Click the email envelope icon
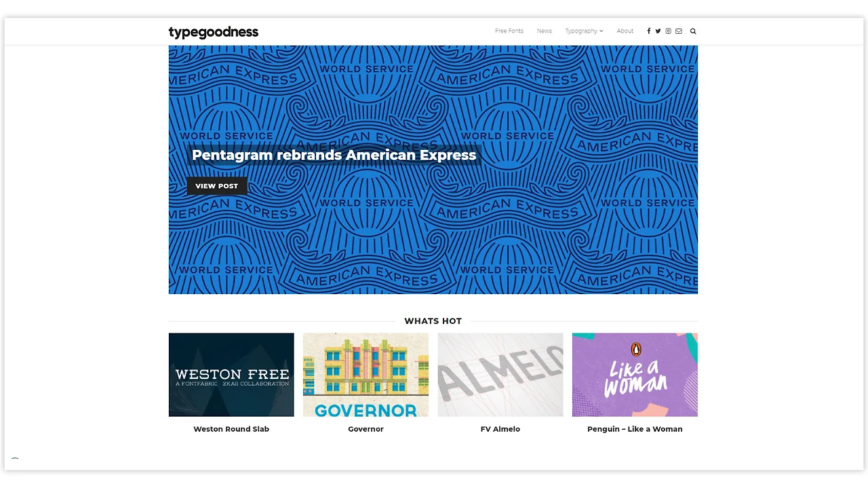 [x=679, y=31]
